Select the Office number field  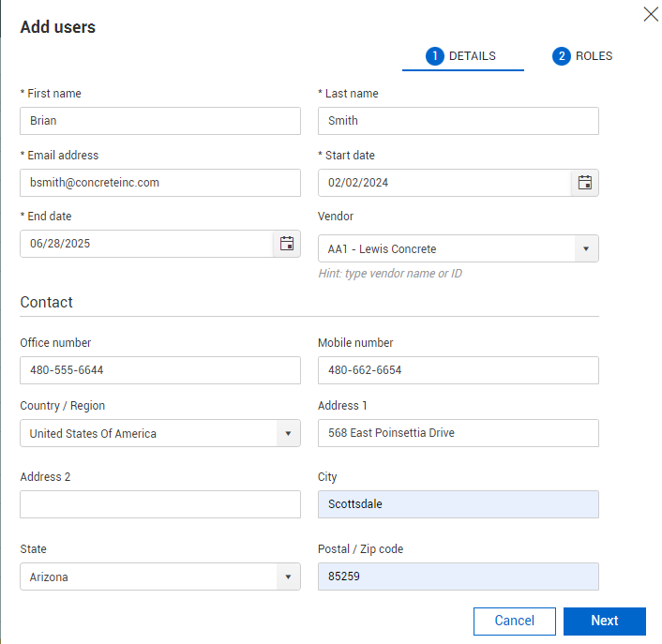click(159, 370)
